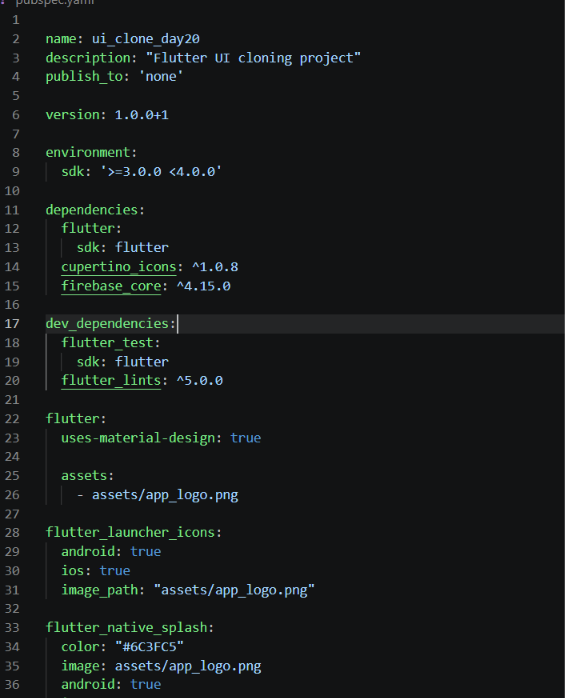565x698 pixels.
Task: Click the uses-material-design key
Action: (138, 438)
